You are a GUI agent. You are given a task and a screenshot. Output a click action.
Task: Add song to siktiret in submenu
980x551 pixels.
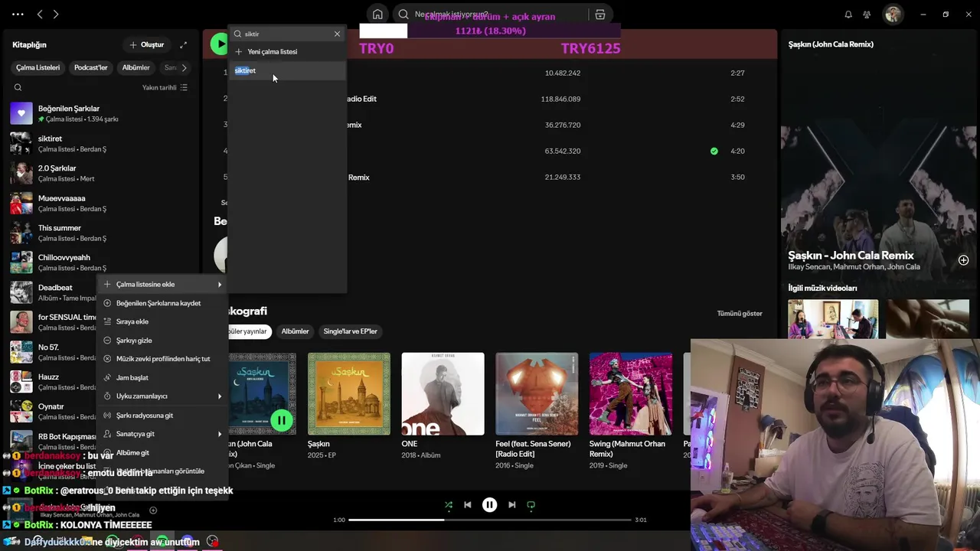point(287,70)
